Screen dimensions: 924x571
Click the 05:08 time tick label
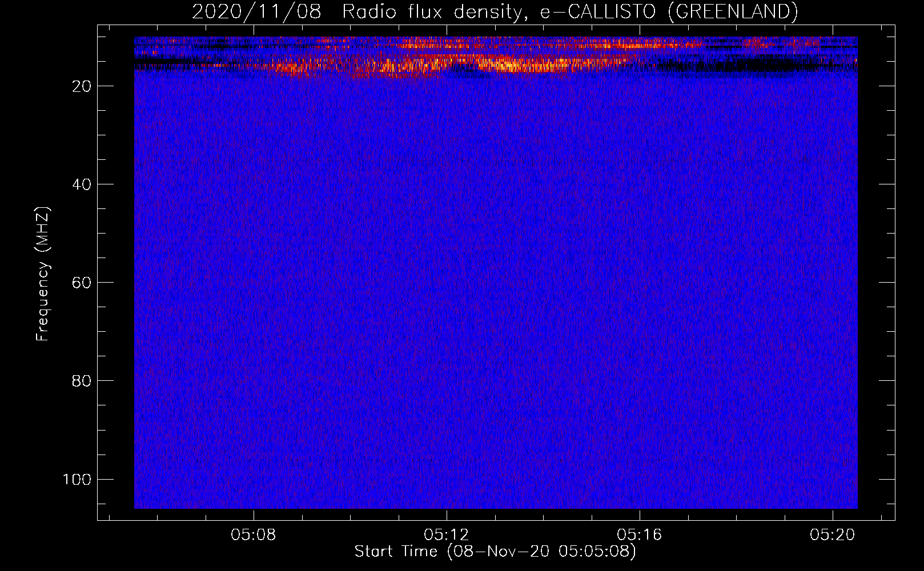point(253,534)
